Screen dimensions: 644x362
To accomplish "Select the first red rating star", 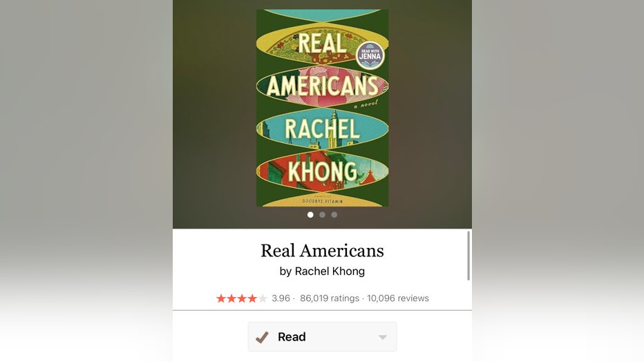I will (221, 298).
